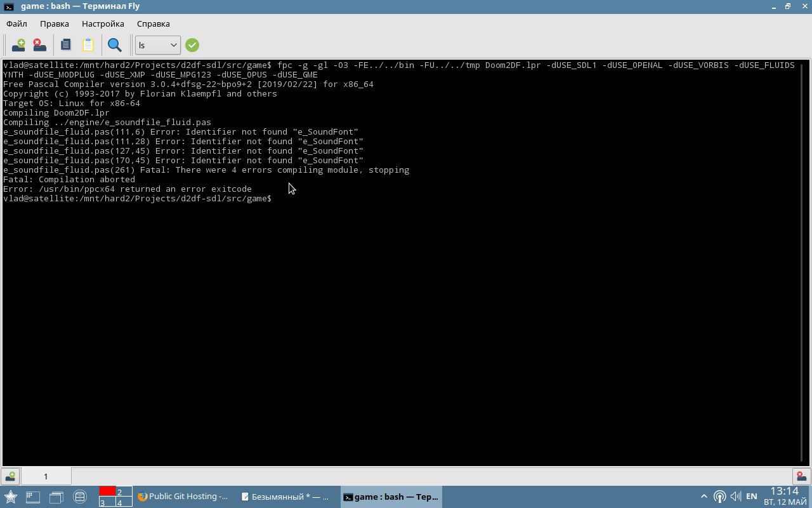
Task: Open the Настройка menu
Action: [x=103, y=23]
